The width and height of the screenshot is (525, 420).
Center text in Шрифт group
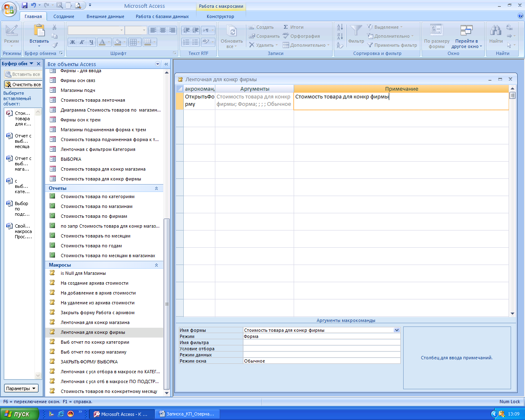pos(163,30)
